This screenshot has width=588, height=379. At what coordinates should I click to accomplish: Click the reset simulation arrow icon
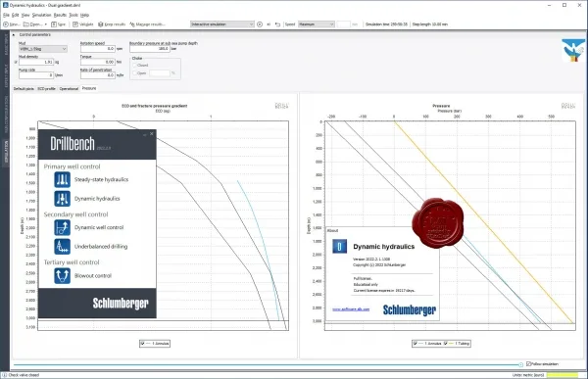tap(277, 24)
